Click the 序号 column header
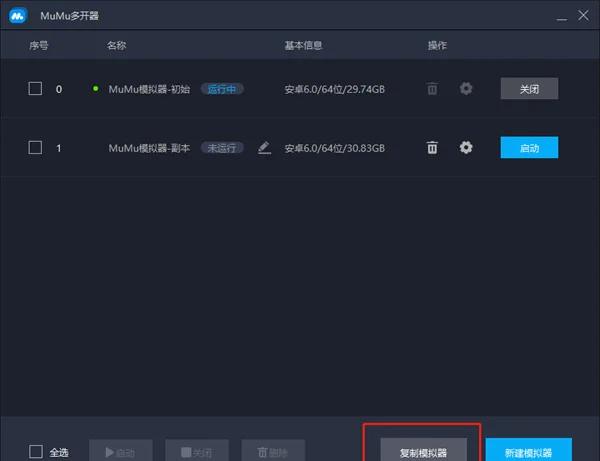This screenshot has height=461, width=600. point(39,46)
